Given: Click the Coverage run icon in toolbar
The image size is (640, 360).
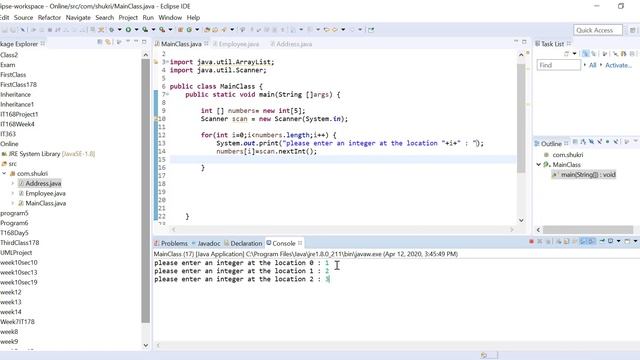Looking at the screenshot, I should (x=145, y=29).
